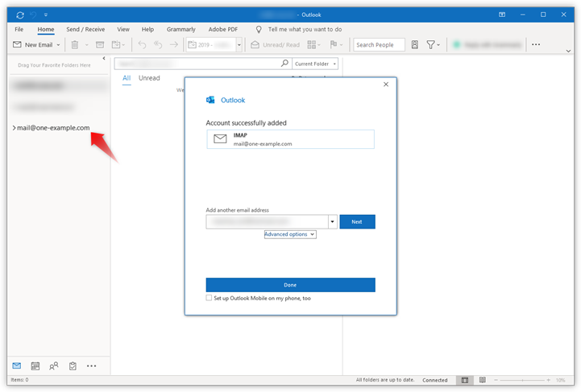Click the New Email button

pyautogui.click(x=32, y=45)
